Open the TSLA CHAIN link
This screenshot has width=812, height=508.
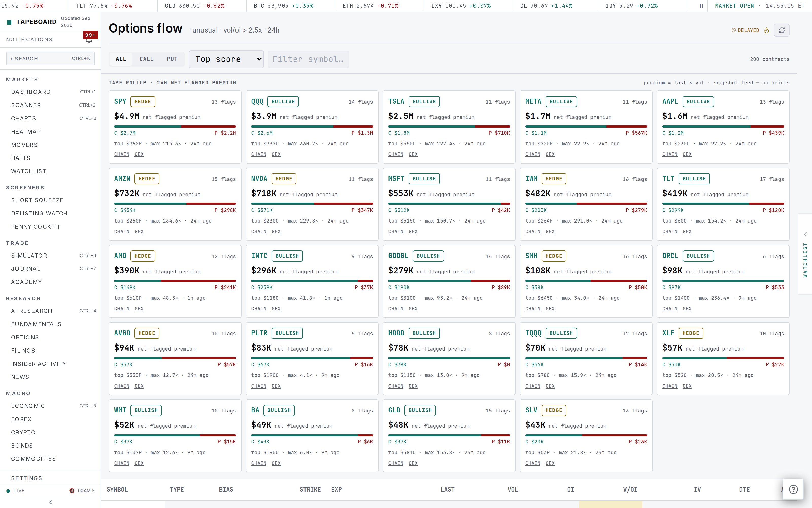point(396,154)
